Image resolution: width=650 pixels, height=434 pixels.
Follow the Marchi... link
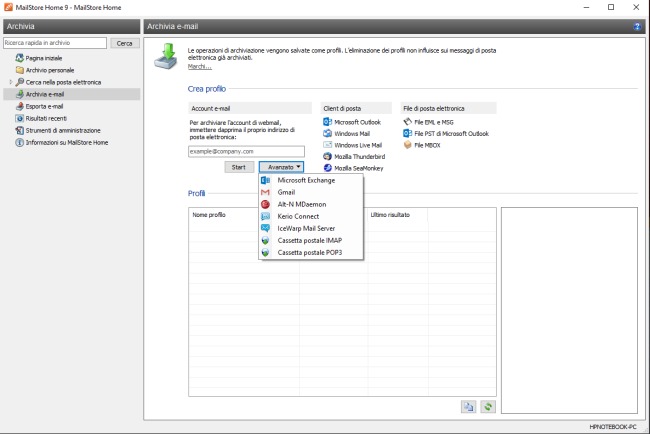[x=199, y=66]
